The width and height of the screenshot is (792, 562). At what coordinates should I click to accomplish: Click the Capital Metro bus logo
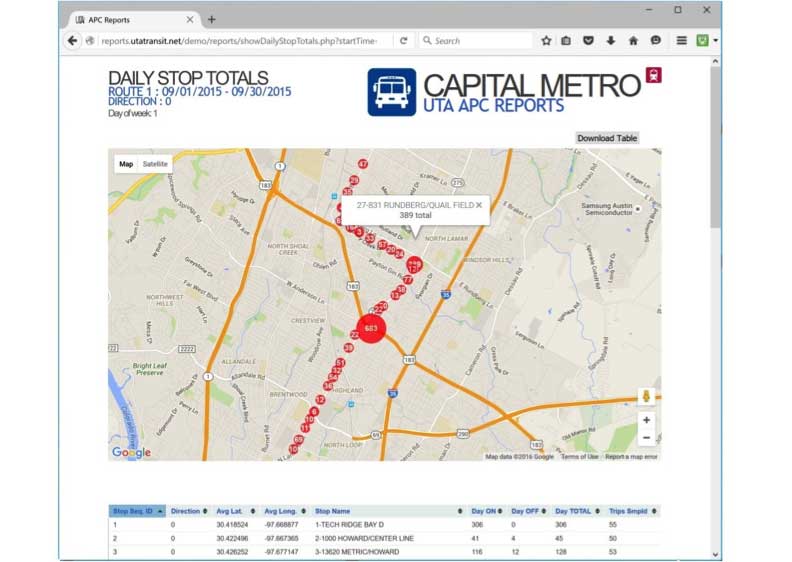pyautogui.click(x=391, y=92)
